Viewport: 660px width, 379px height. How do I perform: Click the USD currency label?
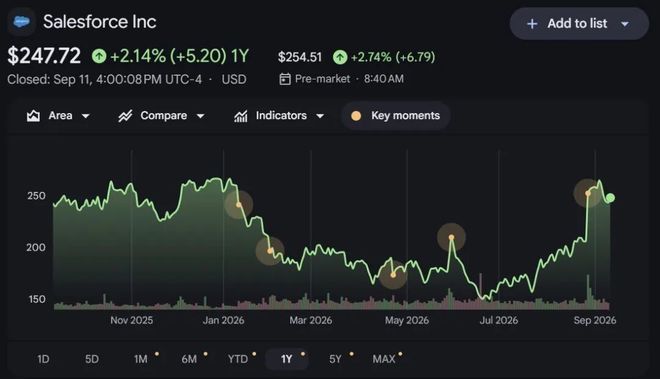234,79
